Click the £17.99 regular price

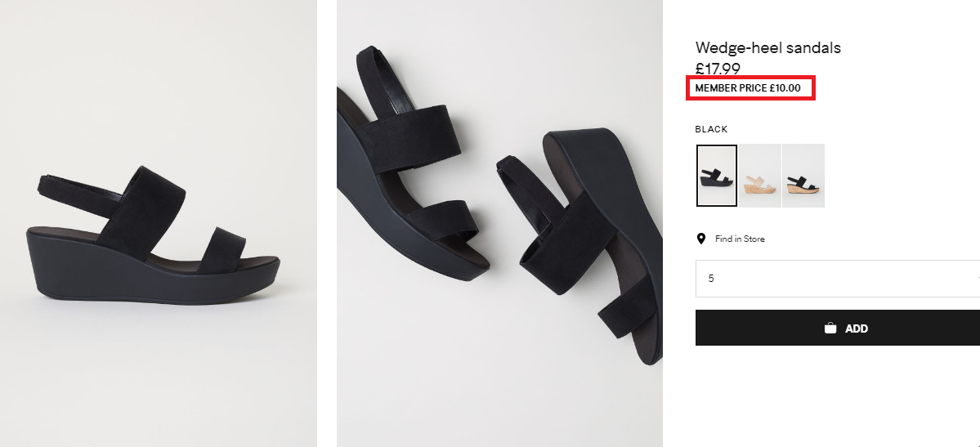coord(718,68)
